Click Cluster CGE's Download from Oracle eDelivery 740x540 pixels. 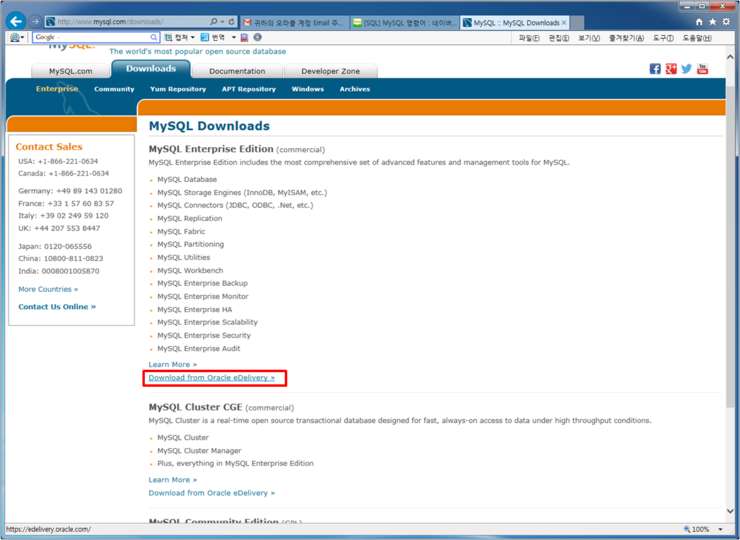tap(211, 493)
